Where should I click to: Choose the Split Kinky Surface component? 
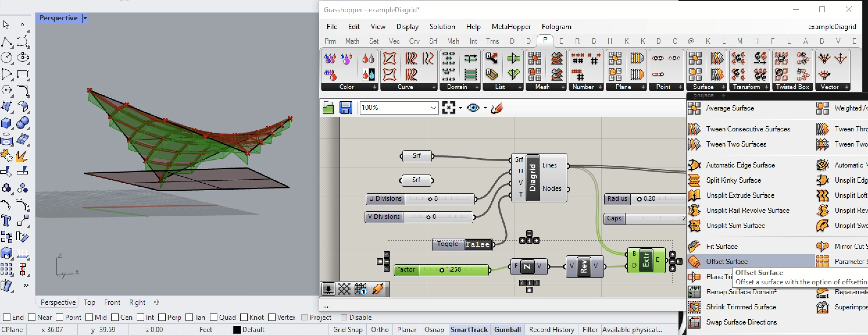click(x=733, y=180)
